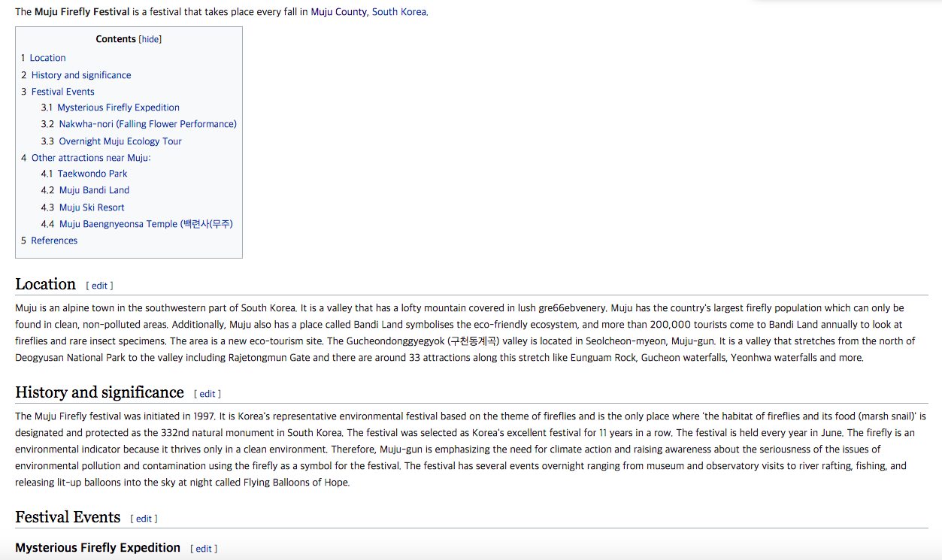
Task: Click the Mysterious Firefly Expedition subsection heading
Action: (98, 548)
